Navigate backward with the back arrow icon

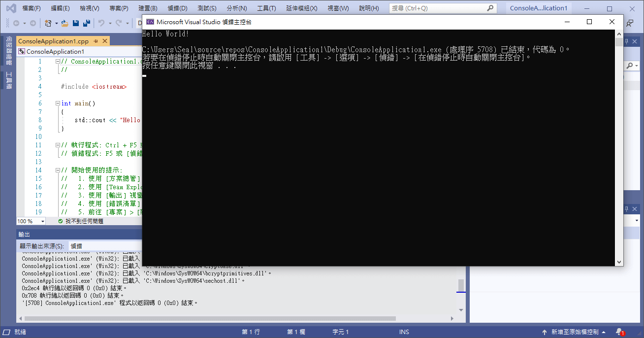pyautogui.click(x=16, y=23)
